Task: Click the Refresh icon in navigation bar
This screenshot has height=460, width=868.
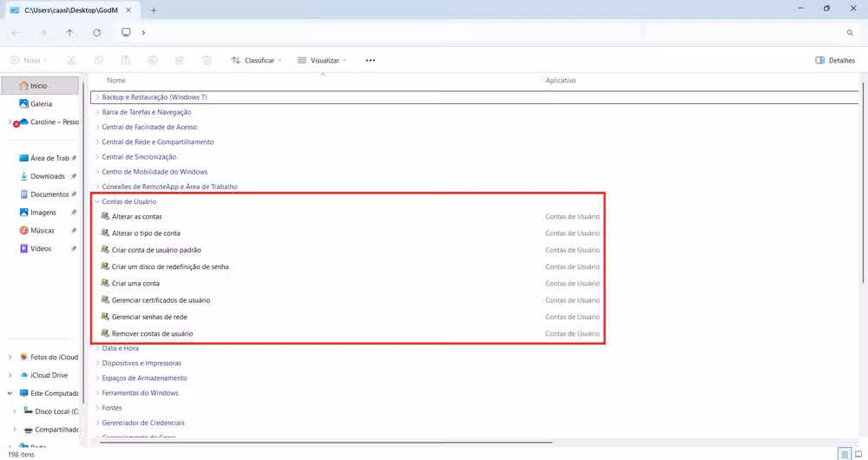Action: click(96, 33)
